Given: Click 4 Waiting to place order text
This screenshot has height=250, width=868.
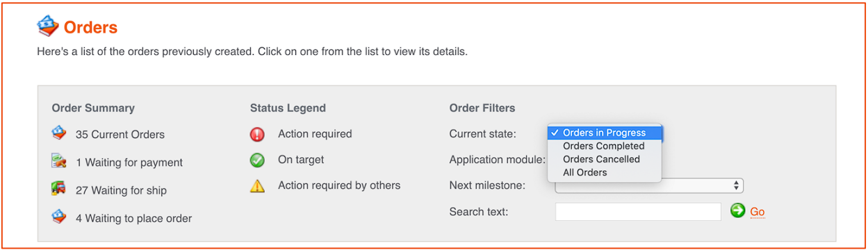Looking at the screenshot, I should pyautogui.click(x=133, y=217).
